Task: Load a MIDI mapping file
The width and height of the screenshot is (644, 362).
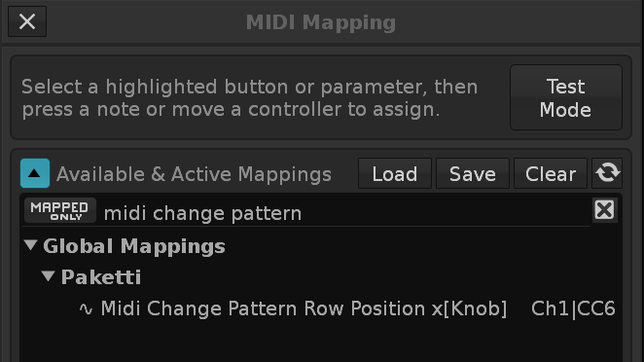Action: [x=395, y=173]
